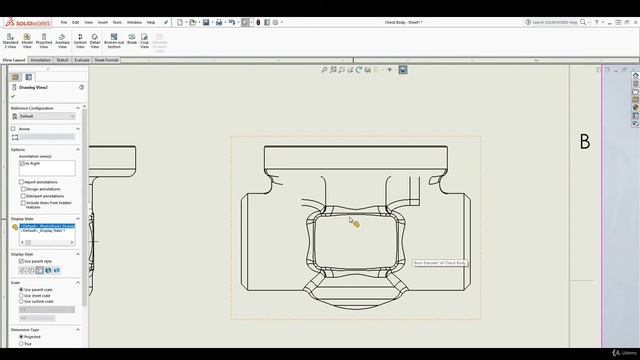Save the drawing with the Save icon

(206, 22)
